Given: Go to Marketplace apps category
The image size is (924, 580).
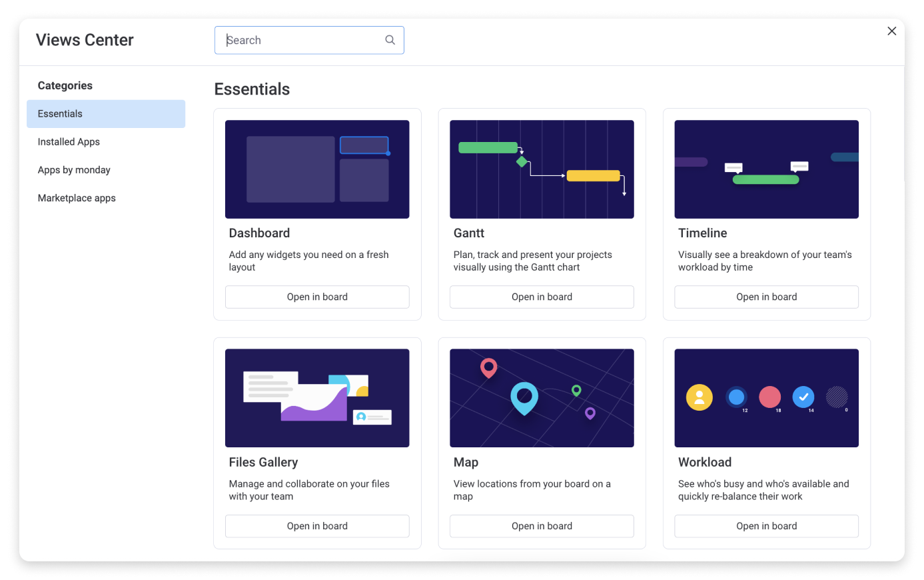Looking at the screenshot, I should tap(77, 198).
